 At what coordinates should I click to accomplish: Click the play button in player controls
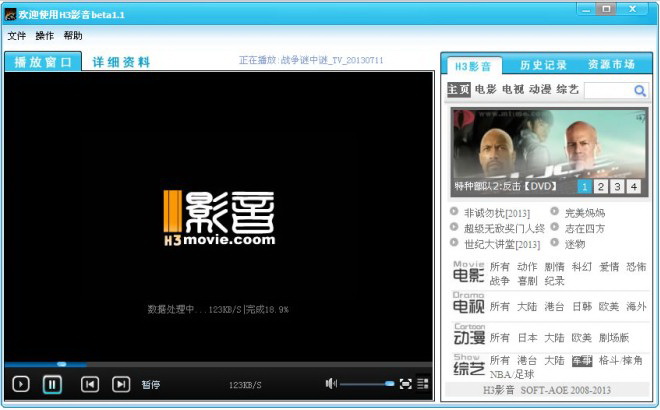pyautogui.click(x=21, y=384)
